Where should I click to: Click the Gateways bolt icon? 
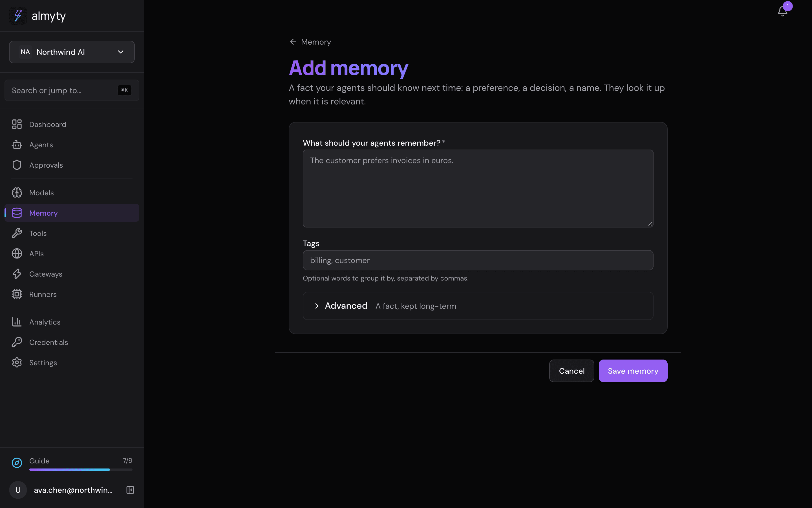[x=17, y=274]
